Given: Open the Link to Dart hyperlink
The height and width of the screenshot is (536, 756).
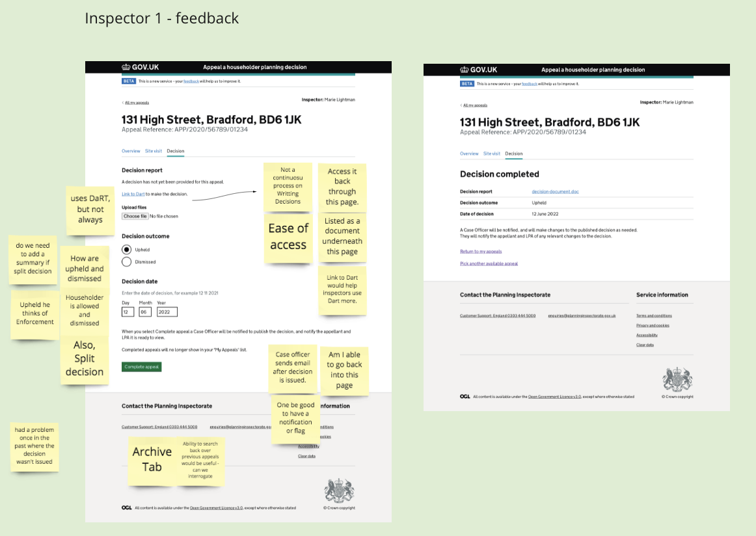Looking at the screenshot, I should click(x=132, y=194).
